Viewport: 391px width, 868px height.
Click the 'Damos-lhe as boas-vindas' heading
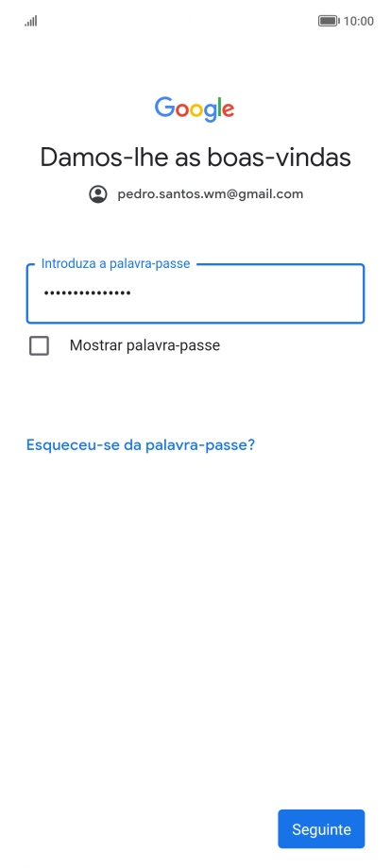coord(195,158)
